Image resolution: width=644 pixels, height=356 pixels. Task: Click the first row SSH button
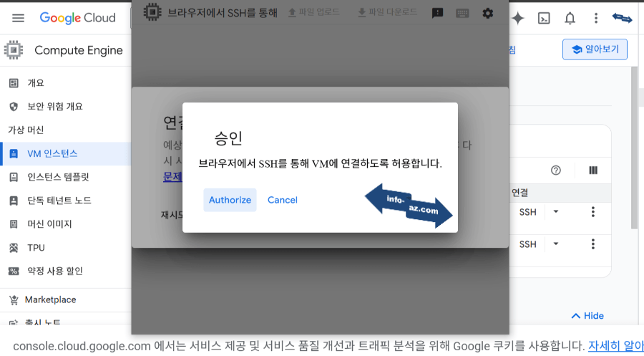(x=528, y=212)
